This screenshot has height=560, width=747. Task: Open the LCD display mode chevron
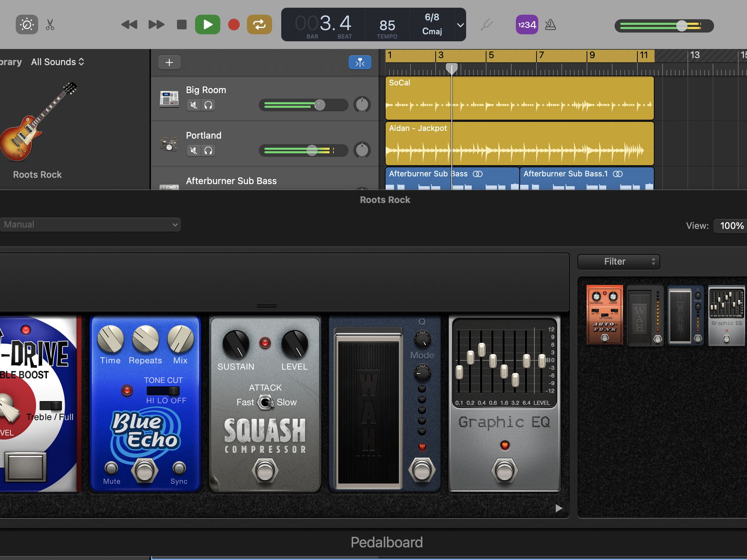point(460,25)
